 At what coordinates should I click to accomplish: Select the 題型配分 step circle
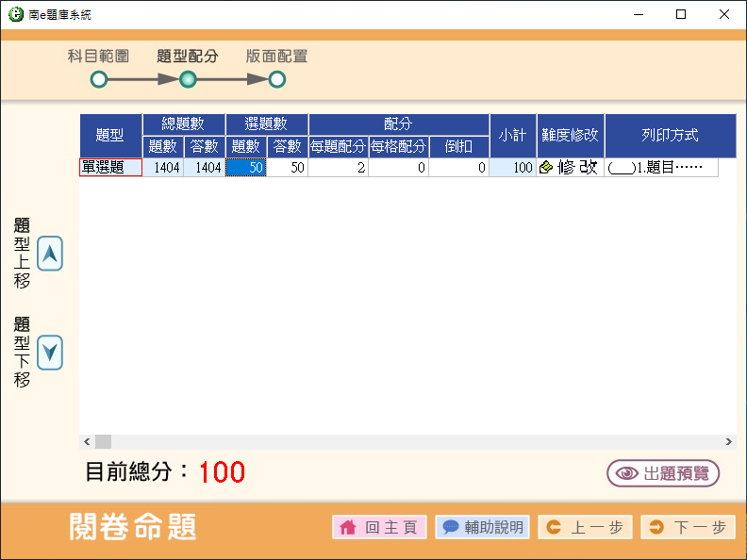[x=188, y=80]
